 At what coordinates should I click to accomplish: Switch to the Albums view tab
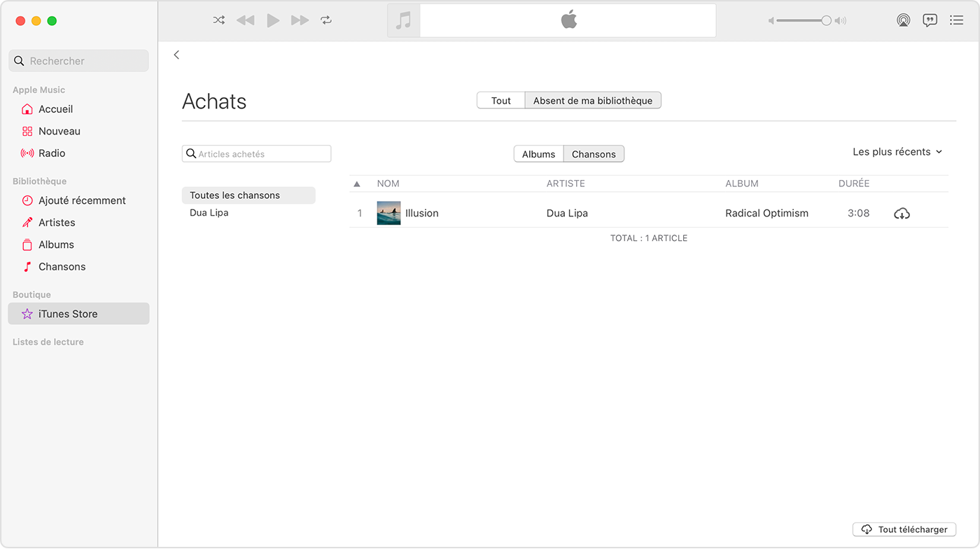coord(538,153)
